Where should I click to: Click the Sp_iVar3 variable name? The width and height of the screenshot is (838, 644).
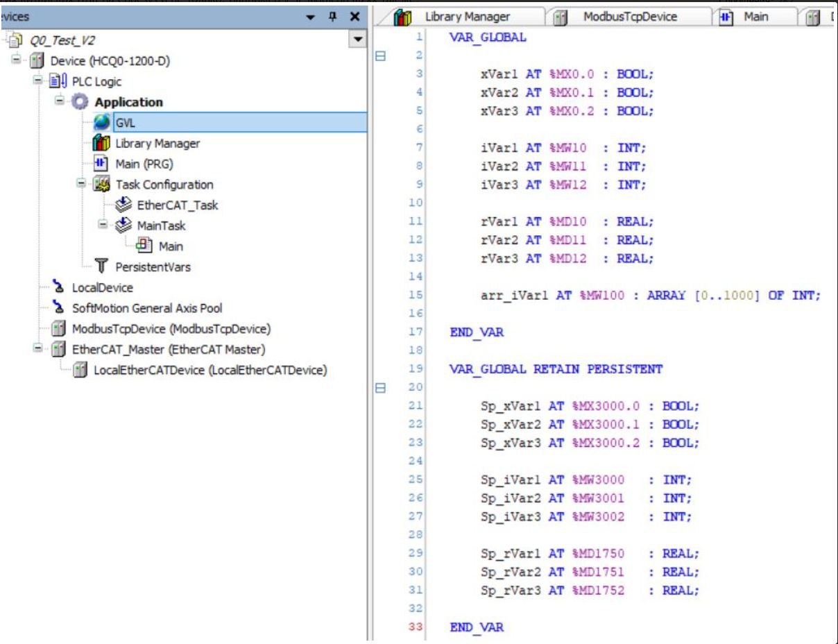[x=511, y=517]
